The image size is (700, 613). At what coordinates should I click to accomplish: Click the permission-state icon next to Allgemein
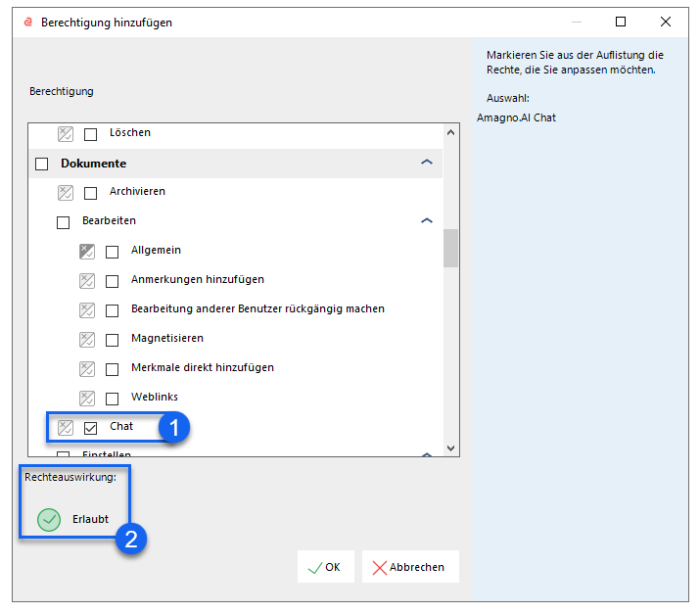(x=87, y=252)
